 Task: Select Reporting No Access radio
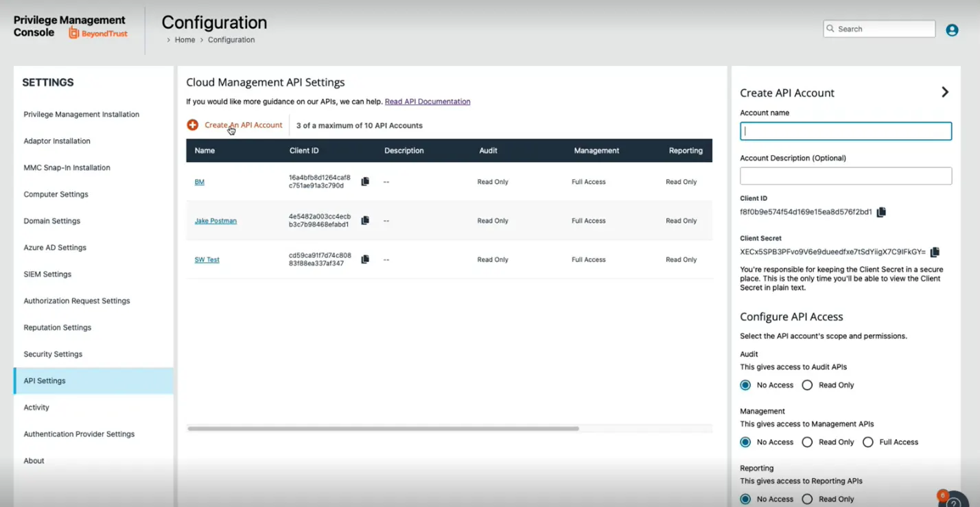(745, 499)
